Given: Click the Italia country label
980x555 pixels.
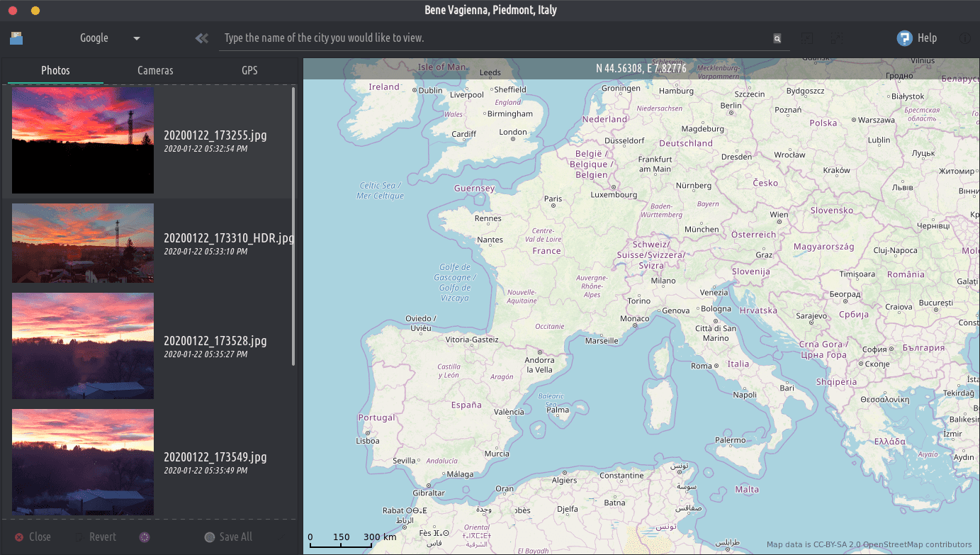Looking at the screenshot, I should tap(738, 364).
